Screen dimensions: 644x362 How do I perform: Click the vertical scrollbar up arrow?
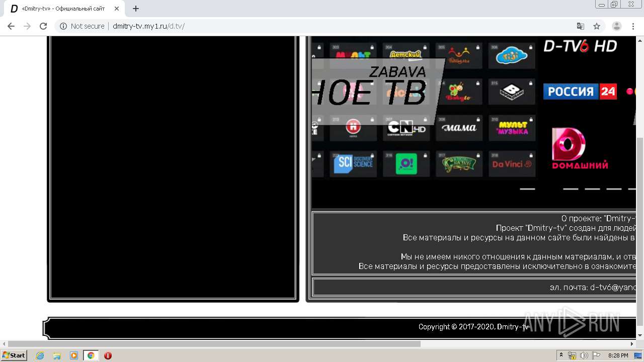tap(640, 40)
